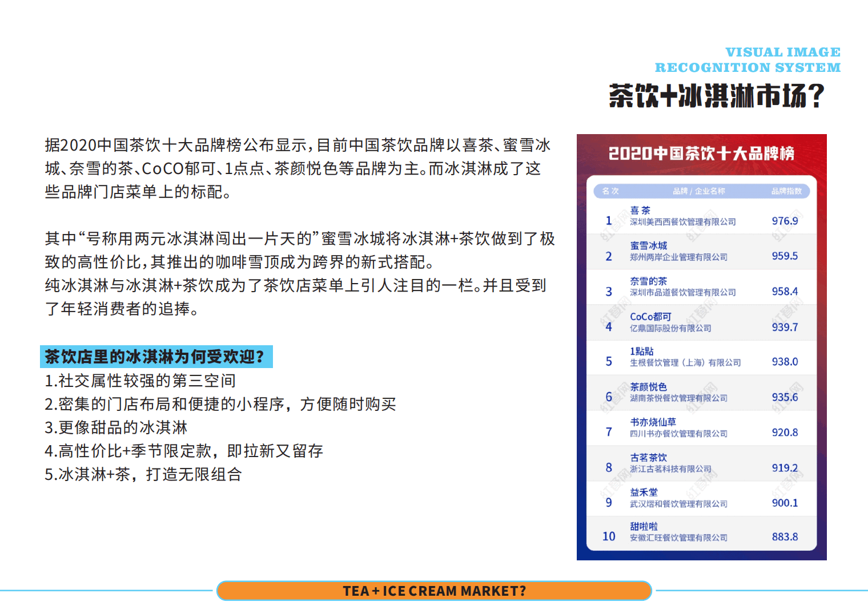The image size is (868, 614).
Task: Click company 亿鼎国际股份有限公司
Action: (671, 329)
